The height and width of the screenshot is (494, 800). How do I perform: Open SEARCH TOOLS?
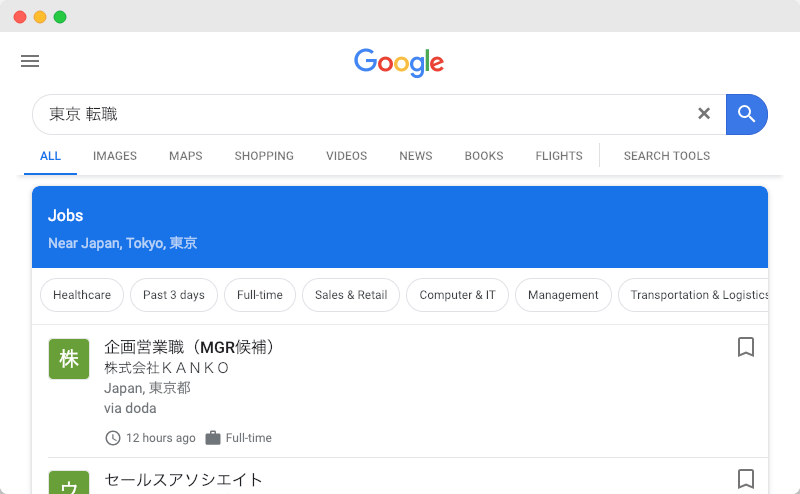pyautogui.click(x=667, y=156)
